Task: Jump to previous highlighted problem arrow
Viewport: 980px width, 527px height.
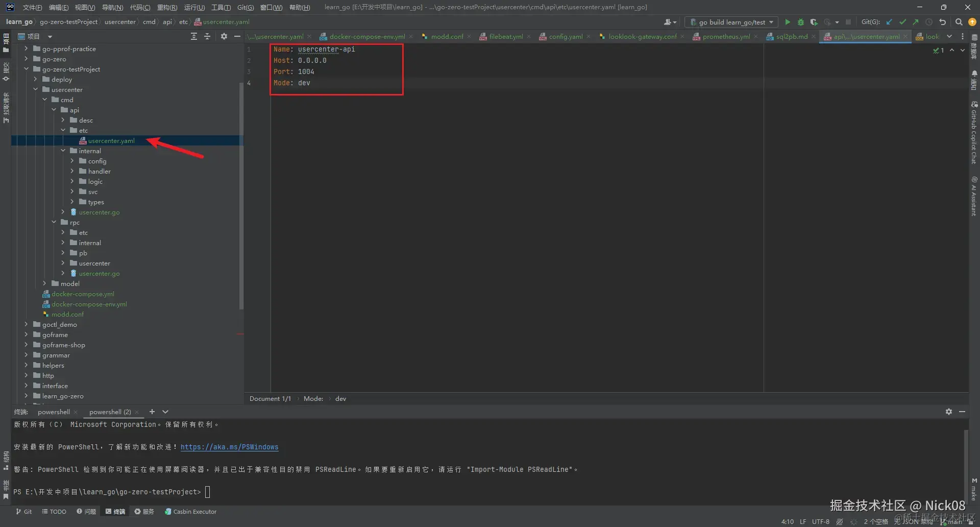Action: click(952, 50)
